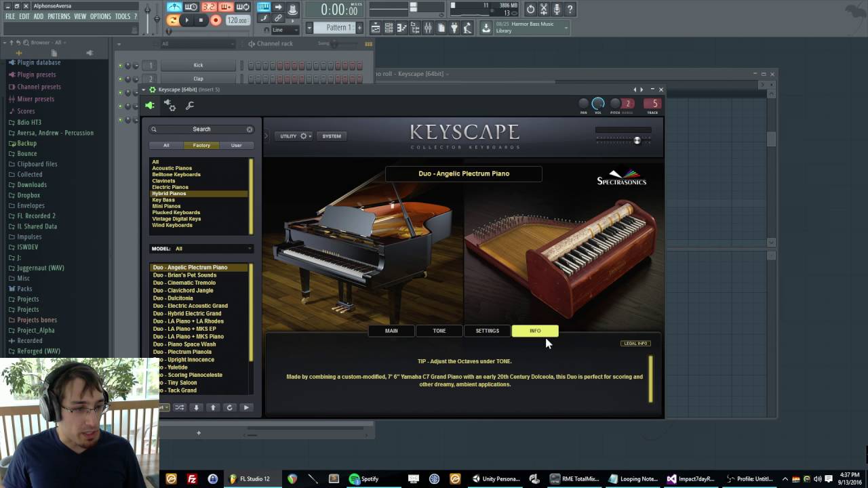Open the TOOLS menu
The height and width of the screenshot is (488, 868).
[x=123, y=16]
